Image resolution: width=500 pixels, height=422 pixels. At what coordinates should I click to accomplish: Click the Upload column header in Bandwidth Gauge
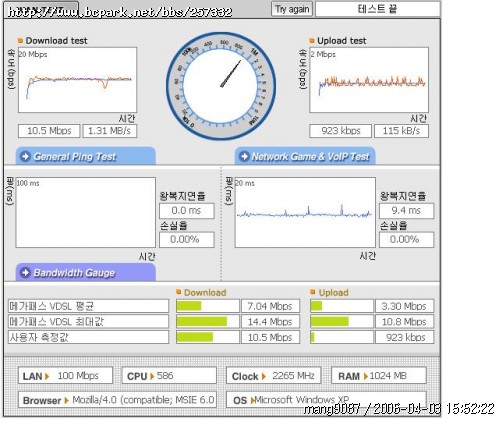[x=333, y=292]
